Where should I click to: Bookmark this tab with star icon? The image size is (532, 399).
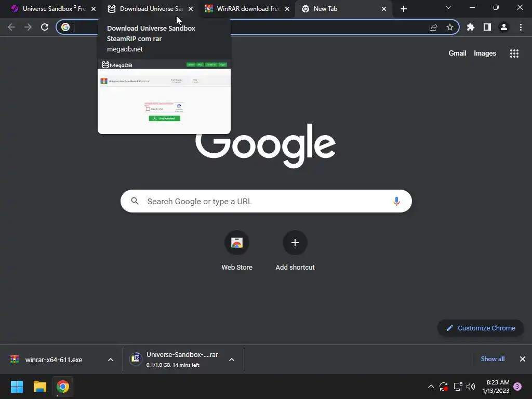[450, 27]
